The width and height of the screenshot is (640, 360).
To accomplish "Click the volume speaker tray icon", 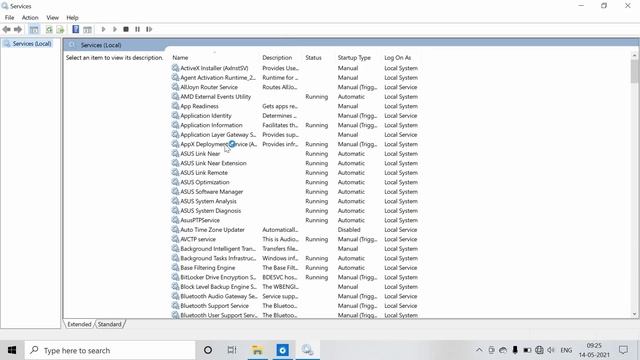I will click(551, 350).
